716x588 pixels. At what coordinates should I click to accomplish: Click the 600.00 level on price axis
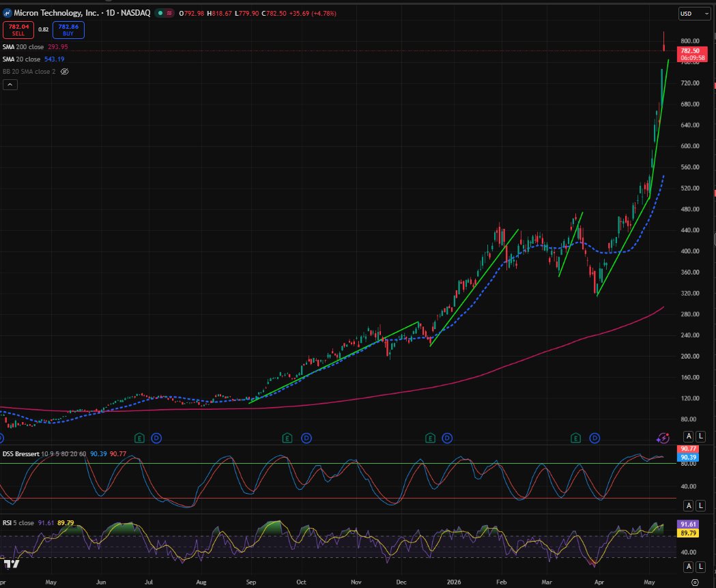[690, 145]
